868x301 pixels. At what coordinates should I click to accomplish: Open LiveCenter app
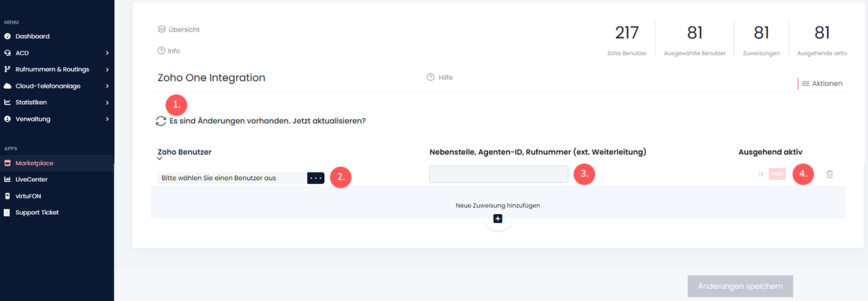(x=32, y=179)
